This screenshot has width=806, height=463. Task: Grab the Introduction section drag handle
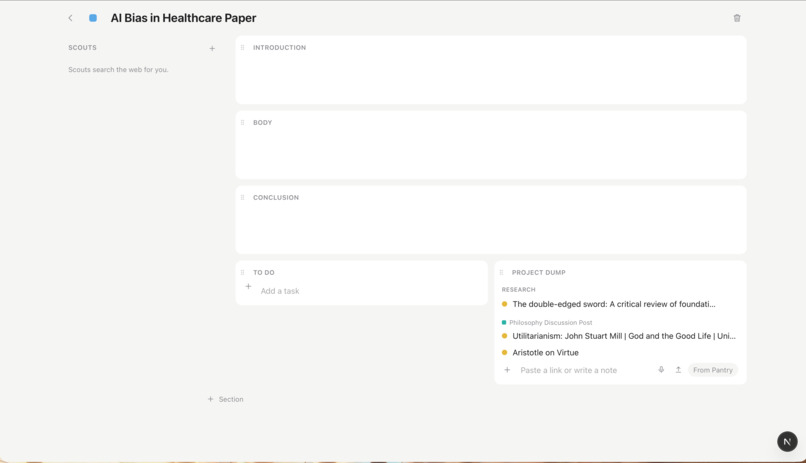point(243,47)
